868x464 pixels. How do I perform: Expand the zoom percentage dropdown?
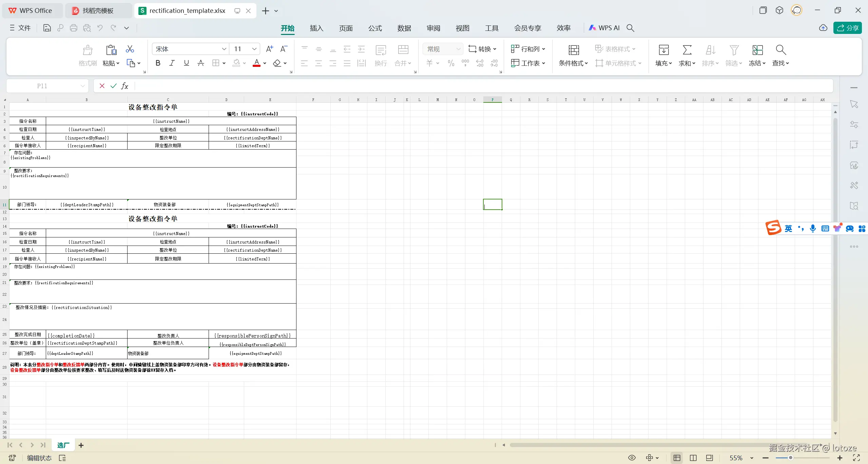click(x=752, y=458)
